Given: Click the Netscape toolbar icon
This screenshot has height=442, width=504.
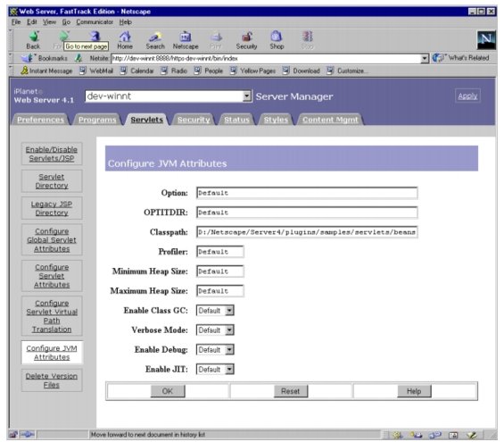Looking at the screenshot, I should (x=186, y=40).
